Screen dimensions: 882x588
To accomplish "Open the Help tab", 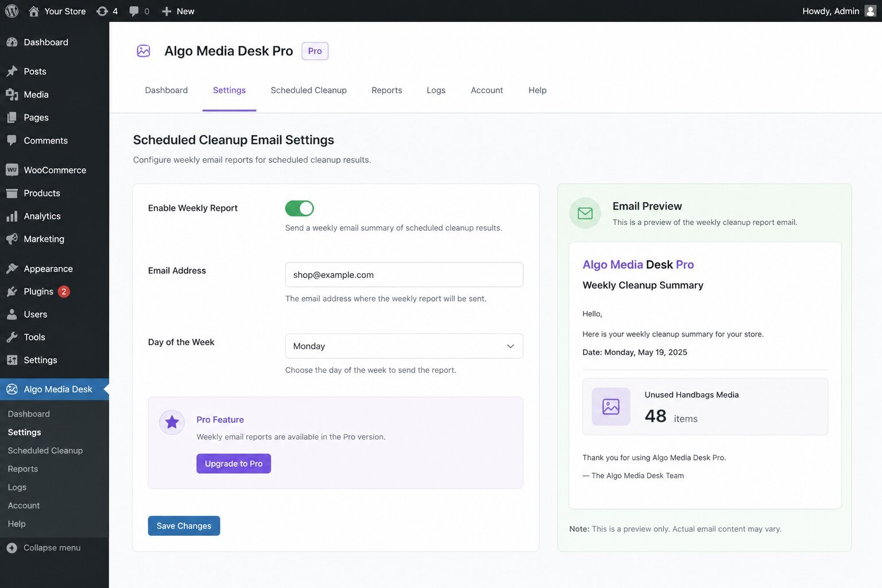I will 537,90.
